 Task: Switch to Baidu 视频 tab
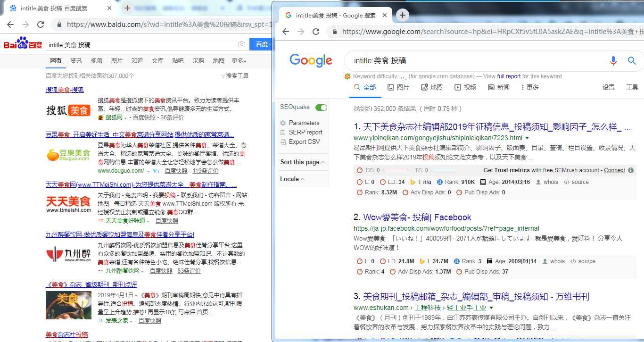tap(97, 61)
